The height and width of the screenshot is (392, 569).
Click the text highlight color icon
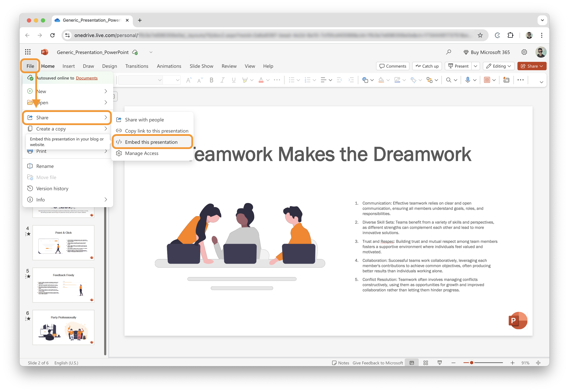point(245,80)
